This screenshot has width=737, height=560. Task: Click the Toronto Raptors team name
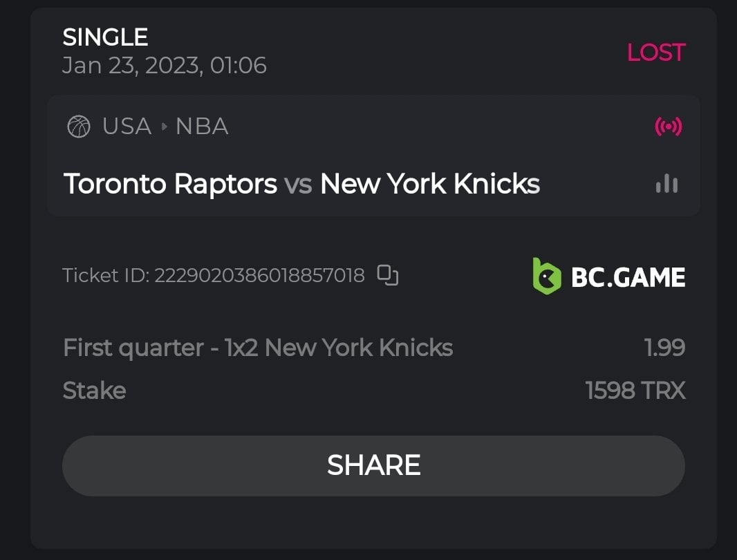pyautogui.click(x=170, y=184)
